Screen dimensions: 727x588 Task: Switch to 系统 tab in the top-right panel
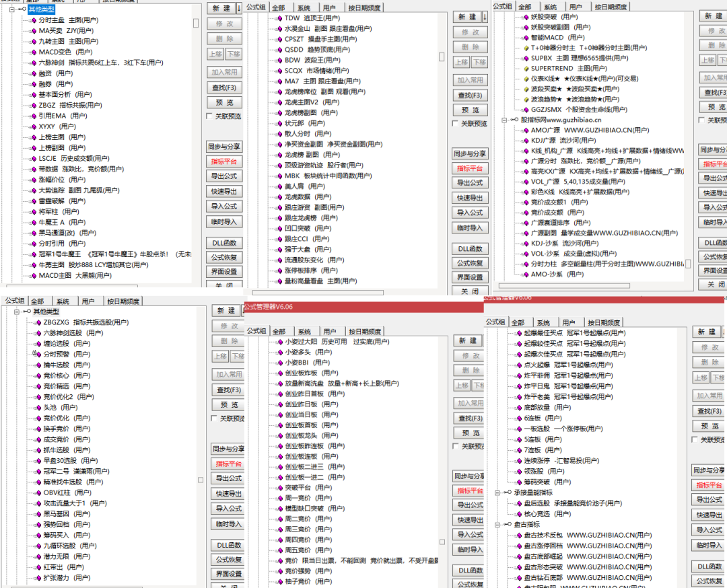551,7
